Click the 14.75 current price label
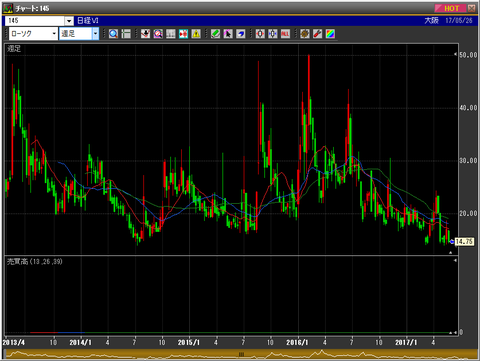The height and width of the screenshot is (361, 480). coord(464,241)
